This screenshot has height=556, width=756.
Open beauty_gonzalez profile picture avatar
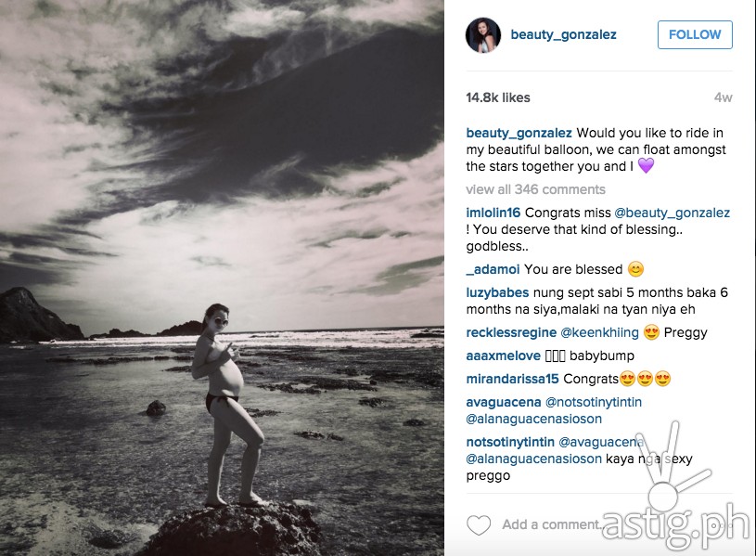[x=482, y=35]
